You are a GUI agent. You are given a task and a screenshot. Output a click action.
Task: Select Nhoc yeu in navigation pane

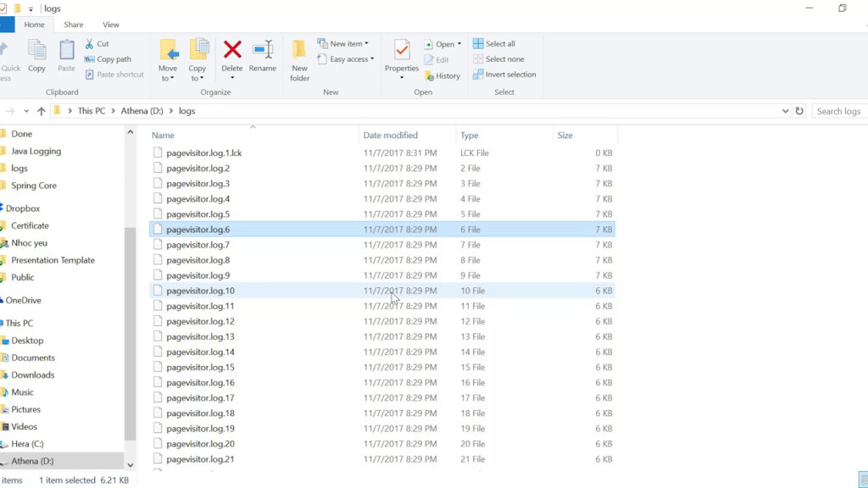tap(30, 243)
